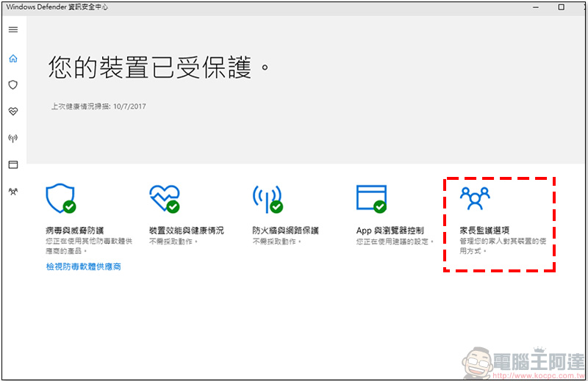Click the large shield virus protection icon
This screenshot has height=381, width=588.
pyautogui.click(x=61, y=198)
